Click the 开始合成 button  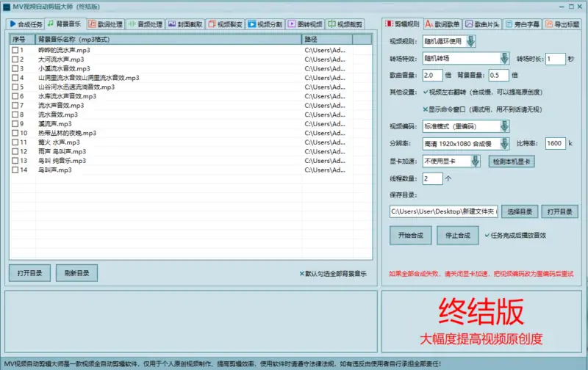(x=410, y=236)
